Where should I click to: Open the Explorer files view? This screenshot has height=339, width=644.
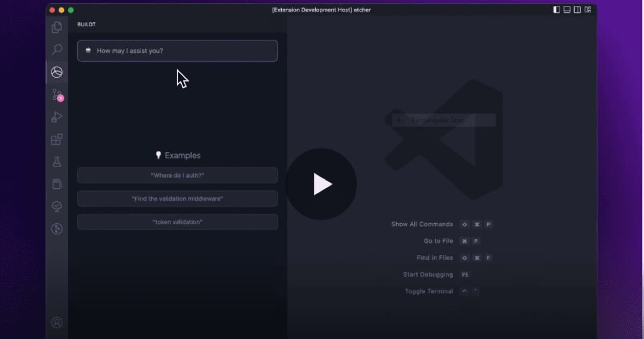pyautogui.click(x=56, y=27)
